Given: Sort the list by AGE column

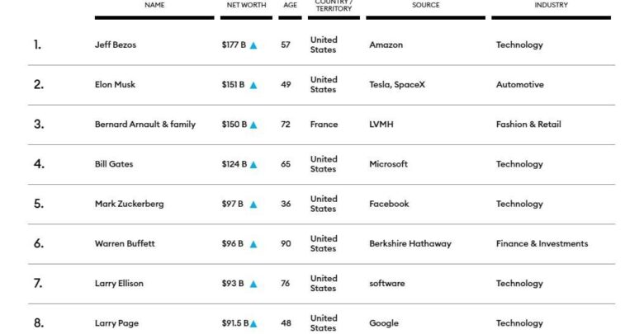Looking at the screenshot, I should point(290,5).
